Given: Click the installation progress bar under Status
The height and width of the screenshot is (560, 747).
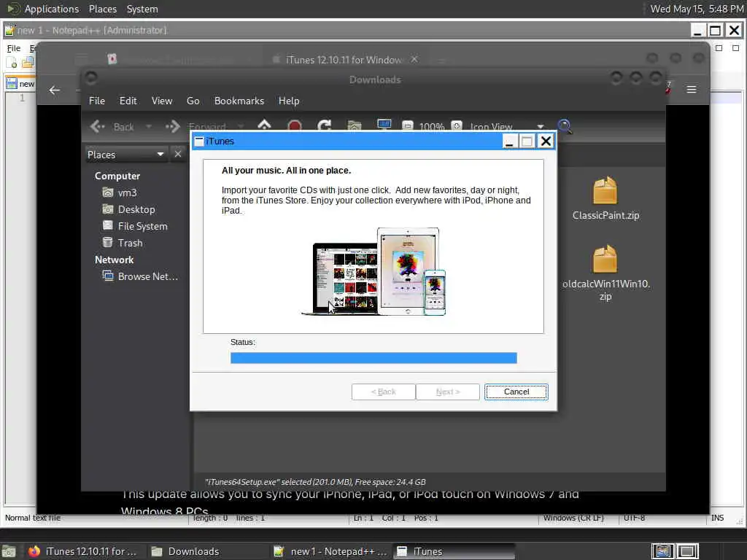Looking at the screenshot, I should click(373, 358).
